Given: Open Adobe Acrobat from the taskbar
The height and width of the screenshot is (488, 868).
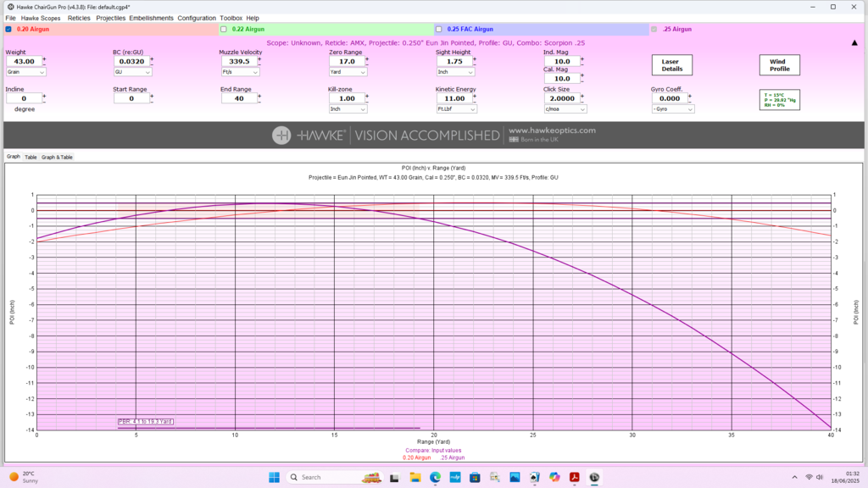Looking at the screenshot, I should coord(575,478).
